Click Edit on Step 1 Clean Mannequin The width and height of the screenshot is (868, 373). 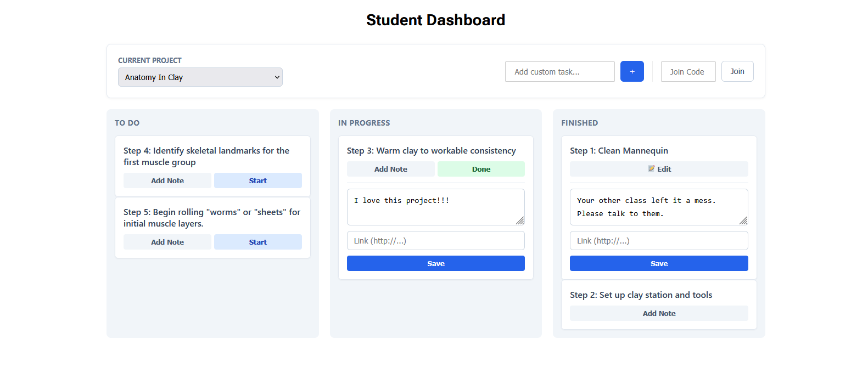point(659,169)
